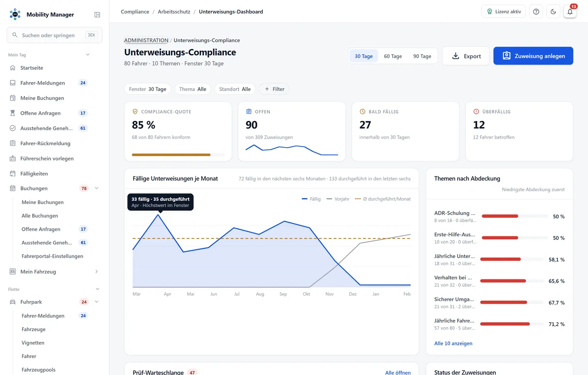This screenshot has width=588, height=375.
Task: Click the Führerschein vorlegen icon
Action: (13, 159)
